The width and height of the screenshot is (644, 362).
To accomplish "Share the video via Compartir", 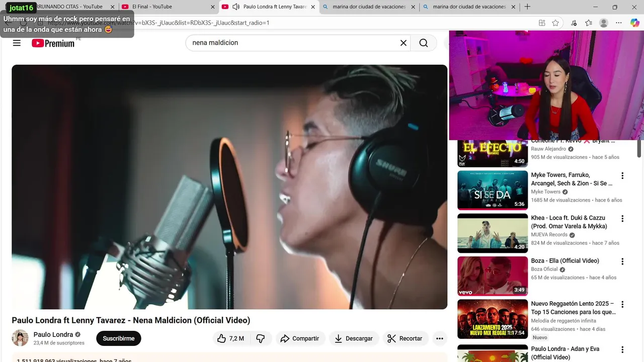I will point(300,338).
